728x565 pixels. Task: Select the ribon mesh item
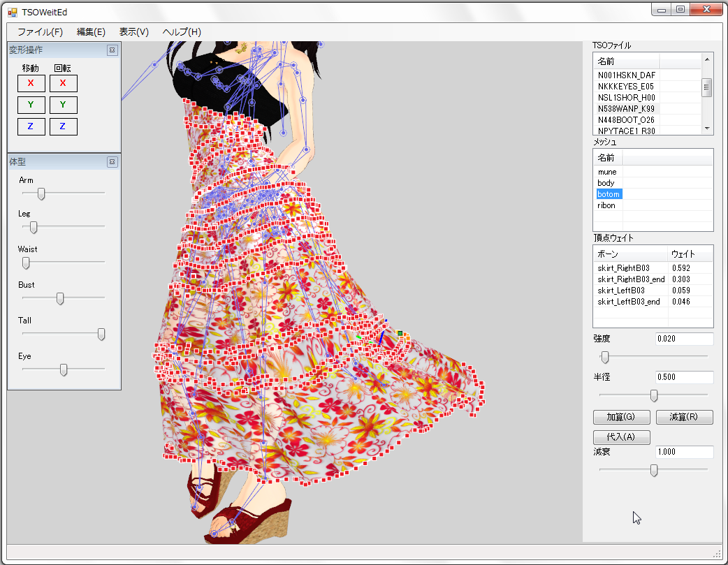pos(606,205)
